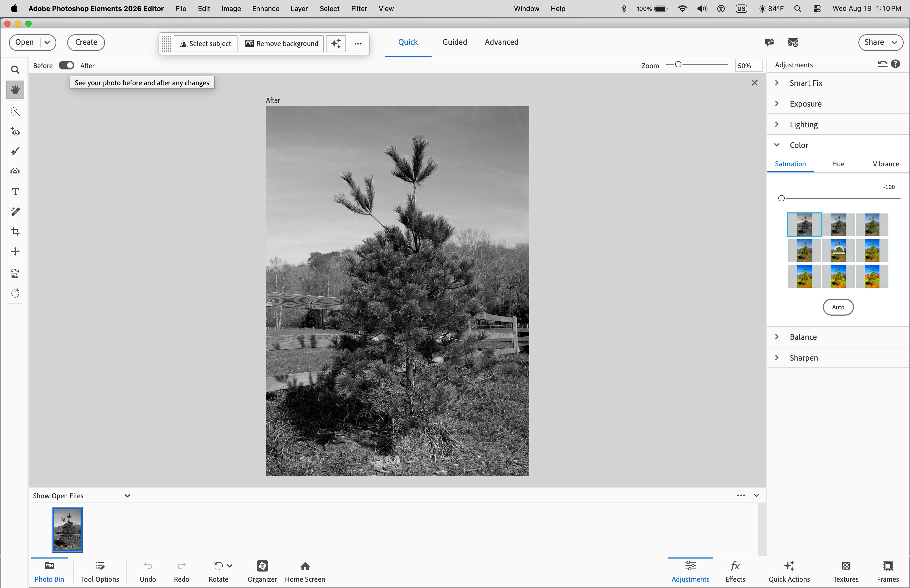Click the Zoom slider handle
Image resolution: width=910 pixels, height=588 pixels.
tap(678, 64)
